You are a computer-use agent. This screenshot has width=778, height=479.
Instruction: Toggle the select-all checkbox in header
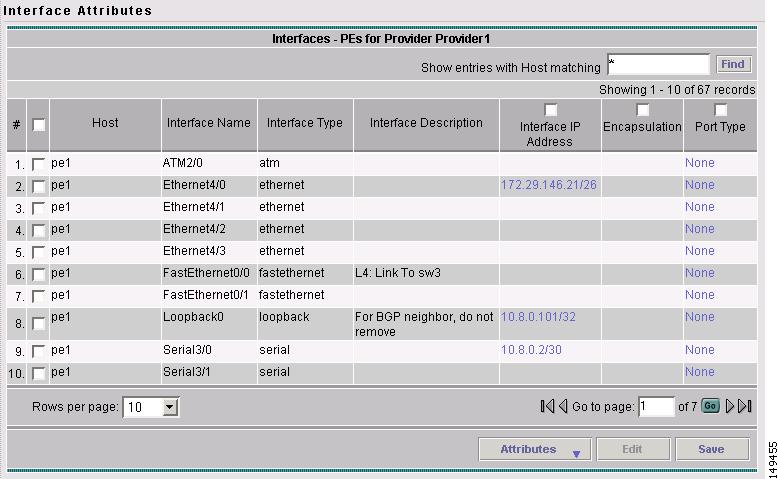(x=38, y=125)
